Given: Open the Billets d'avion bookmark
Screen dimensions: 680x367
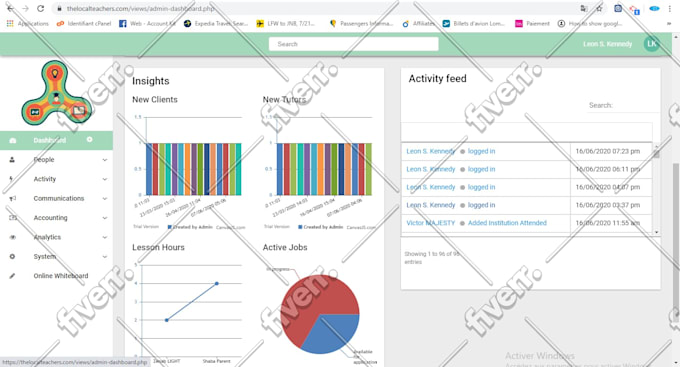Looking at the screenshot, I should [x=474, y=23].
